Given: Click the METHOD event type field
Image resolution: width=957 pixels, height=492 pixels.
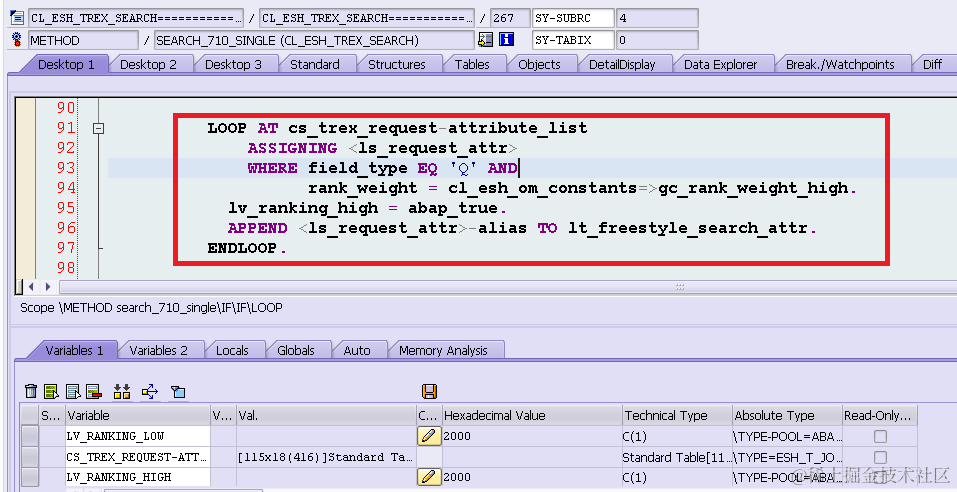Looking at the screenshot, I should click(83, 40).
